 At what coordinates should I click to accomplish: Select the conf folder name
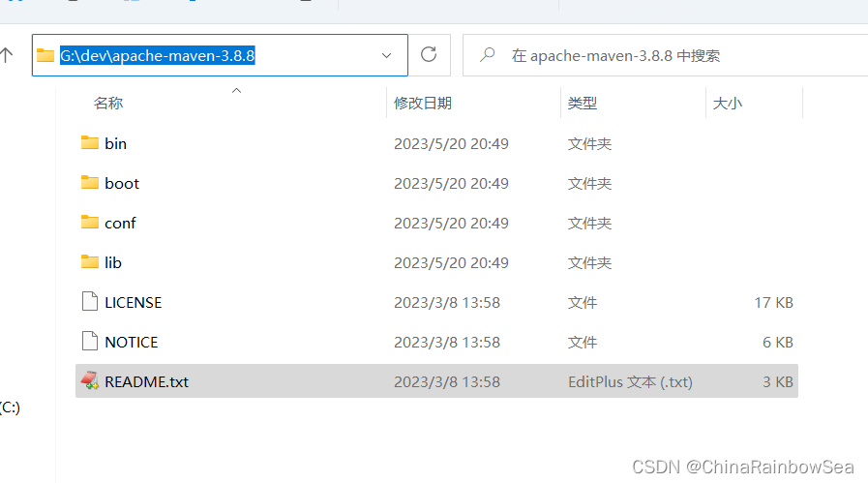(x=120, y=224)
